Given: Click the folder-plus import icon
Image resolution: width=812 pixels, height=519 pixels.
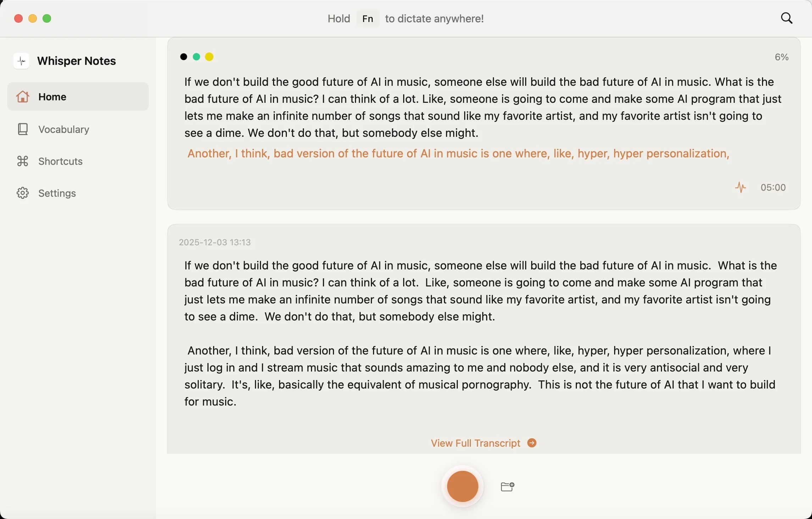Looking at the screenshot, I should [x=507, y=486].
